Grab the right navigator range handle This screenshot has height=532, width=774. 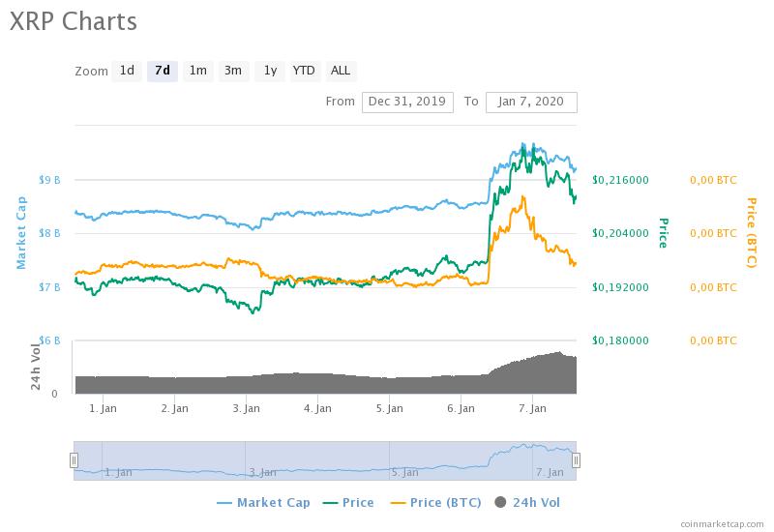pyautogui.click(x=576, y=460)
